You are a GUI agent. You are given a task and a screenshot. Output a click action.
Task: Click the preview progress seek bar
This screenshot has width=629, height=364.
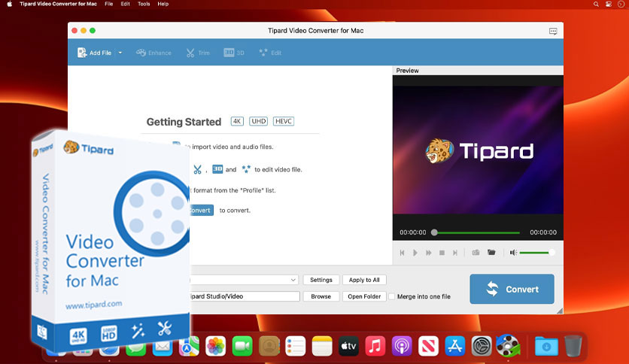pyautogui.click(x=477, y=232)
